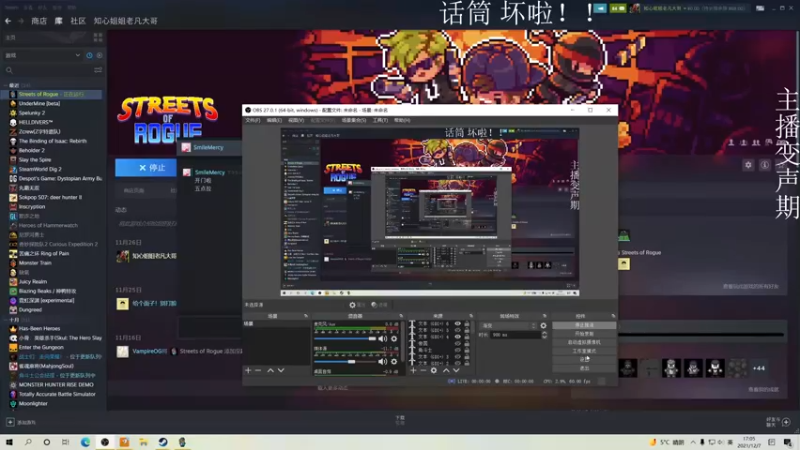Open 麦克风 mixer channel settings gear
This screenshot has width=800, height=450.
(x=394, y=339)
